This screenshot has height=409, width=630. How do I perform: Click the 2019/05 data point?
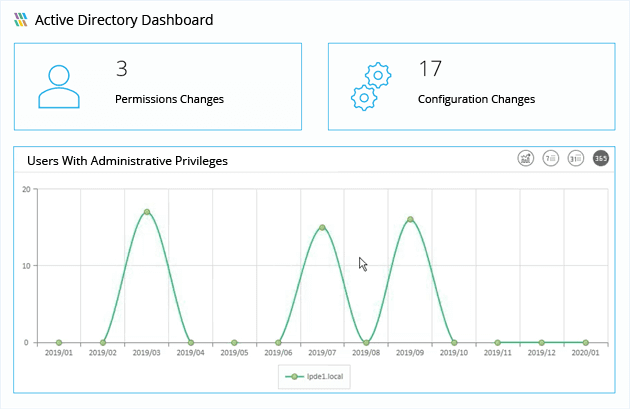point(234,343)
